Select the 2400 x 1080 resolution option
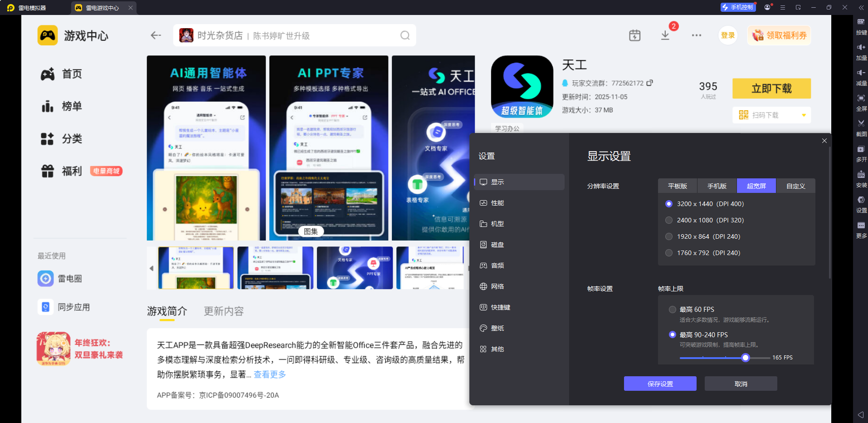The width and height of the screenshot is (868, 423). 669,220
